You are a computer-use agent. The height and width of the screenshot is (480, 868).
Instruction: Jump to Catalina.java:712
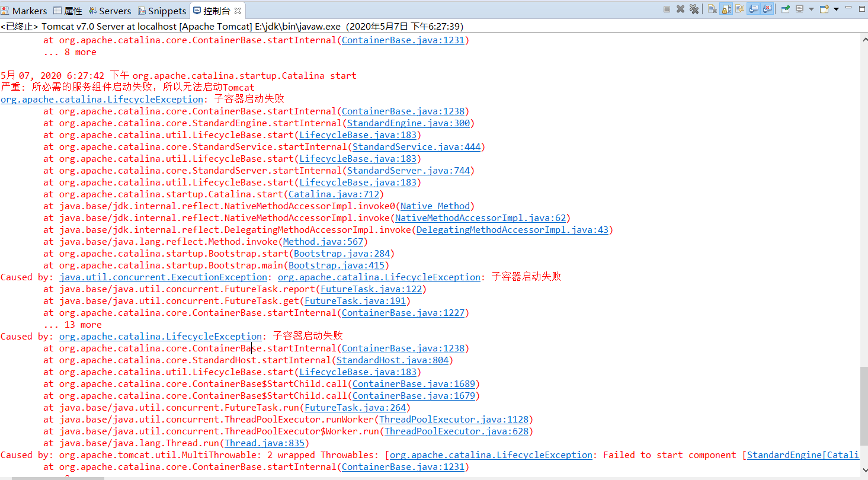coord(334,194)
